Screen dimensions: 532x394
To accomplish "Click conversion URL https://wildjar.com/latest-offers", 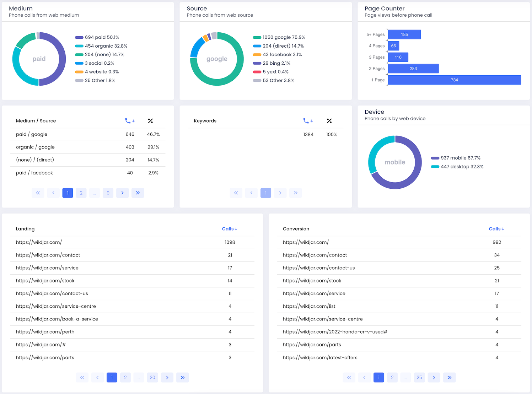I will pos(320,357).
